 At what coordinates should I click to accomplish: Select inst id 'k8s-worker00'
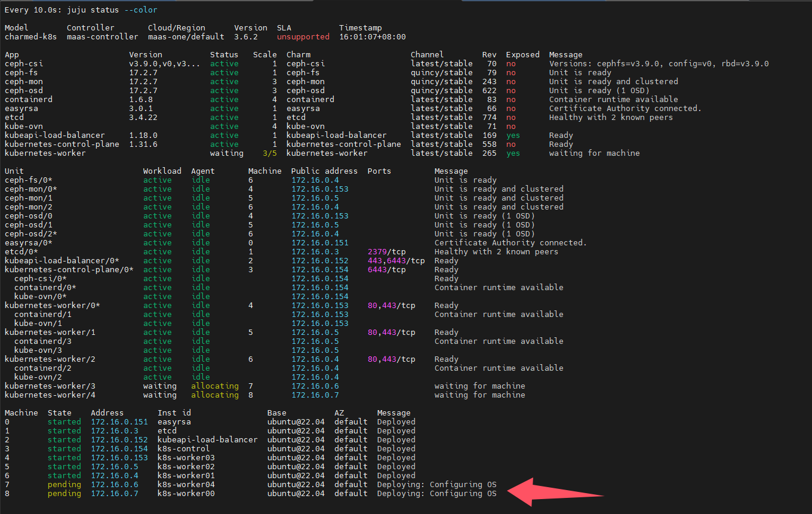click(186, 494)
